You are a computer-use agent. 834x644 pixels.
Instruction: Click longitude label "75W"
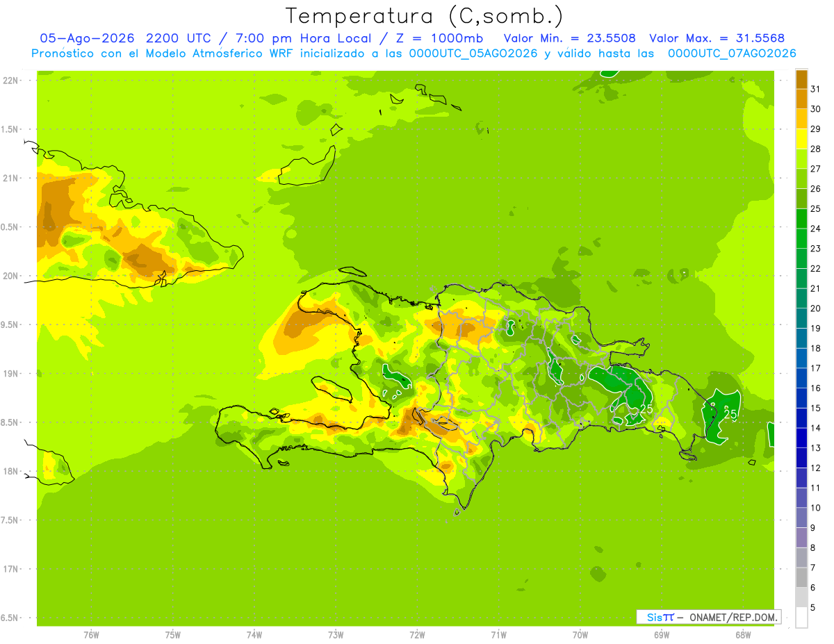coord(173,636)
